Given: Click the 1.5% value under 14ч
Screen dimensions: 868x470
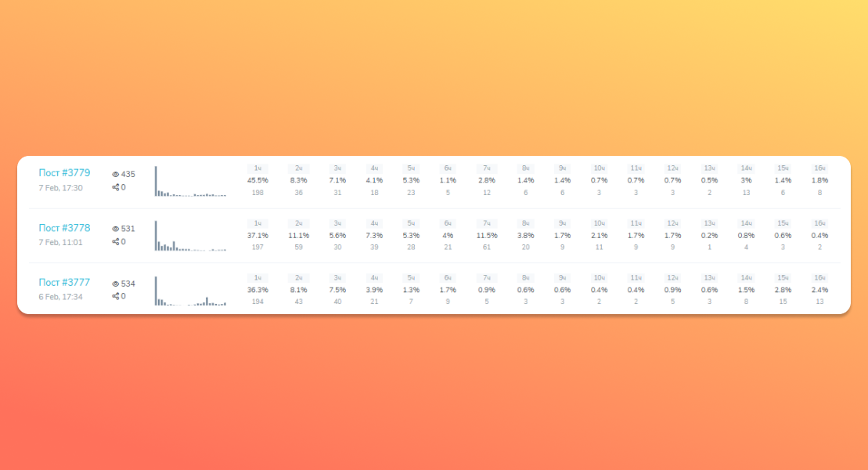Looking at the screenshot, I should (746, 290).
